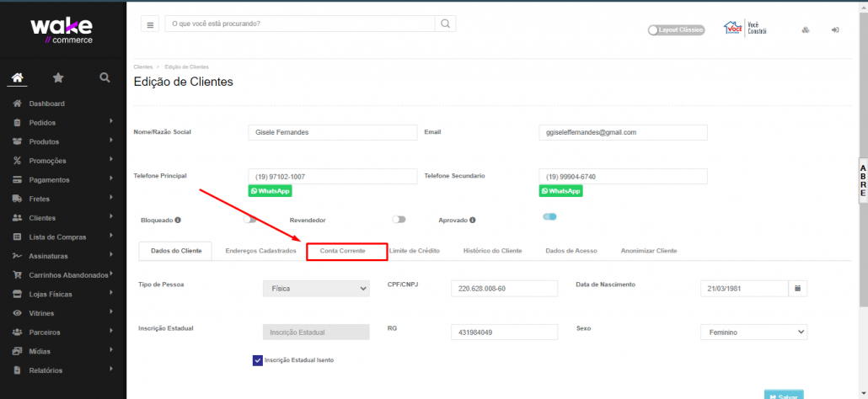Open the Tipo de Pessoa dropdown
Screen dimensions: 868x399
(316, 288)
